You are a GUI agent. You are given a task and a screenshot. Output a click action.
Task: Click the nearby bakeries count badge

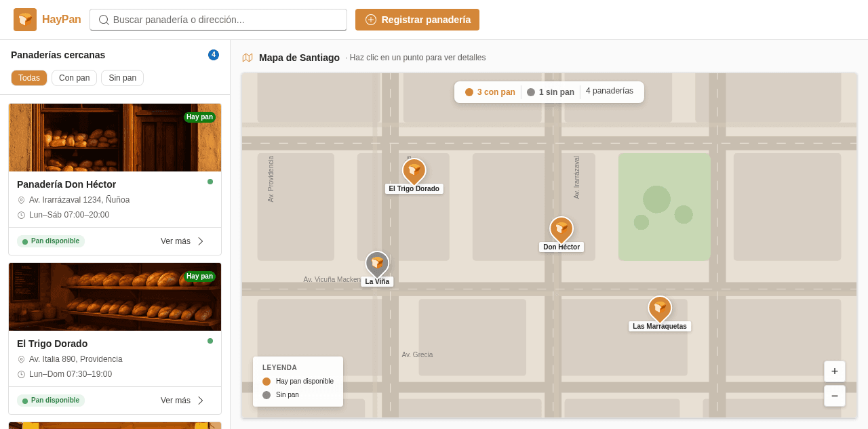pyautogui.click(x=214, y=55)
